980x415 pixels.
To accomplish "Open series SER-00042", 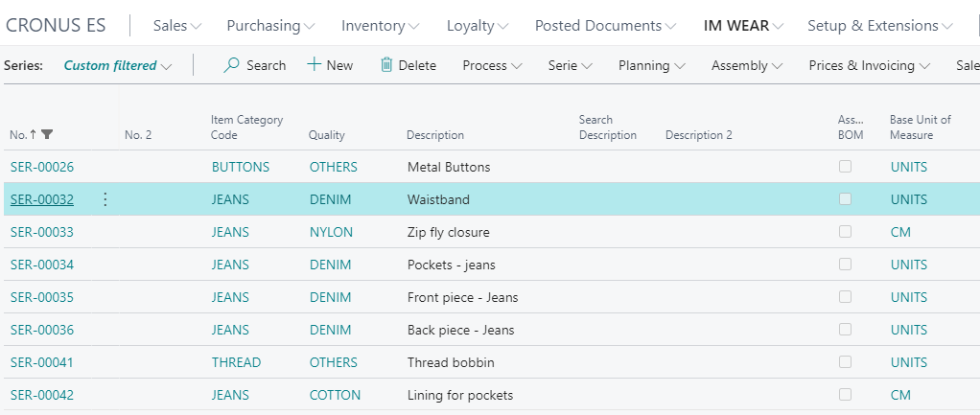I will [x=42, y=395].
